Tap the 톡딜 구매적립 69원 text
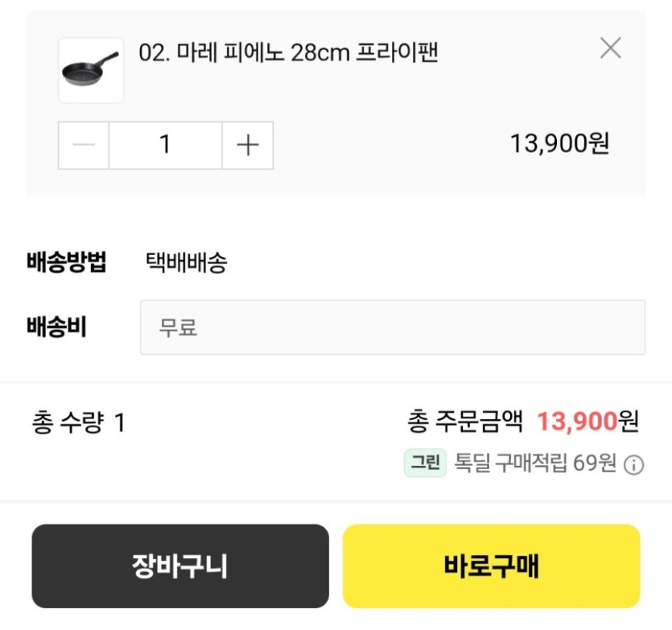The image size is (672, 630). point(535,464)
